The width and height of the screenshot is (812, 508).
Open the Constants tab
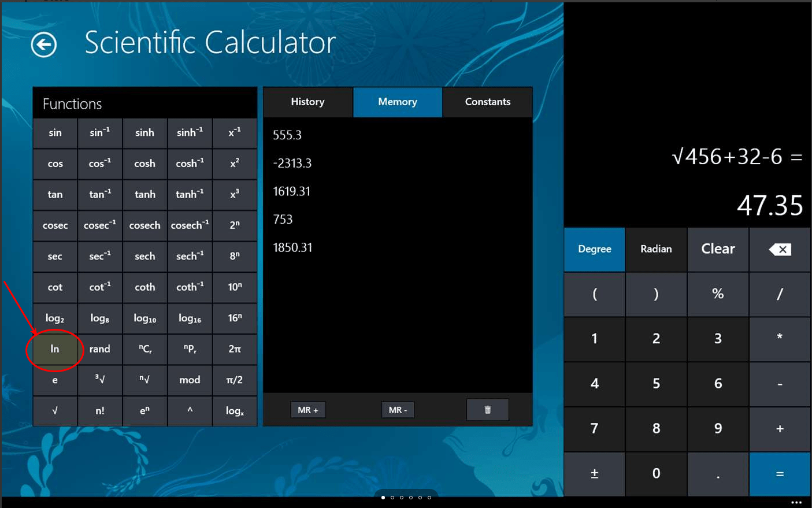coord(488,102)
